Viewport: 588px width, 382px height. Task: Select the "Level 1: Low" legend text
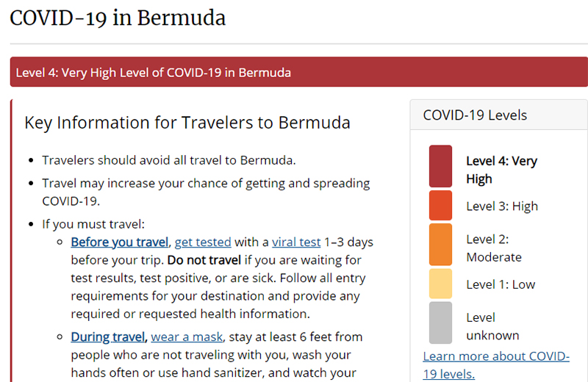click(501, 284)
